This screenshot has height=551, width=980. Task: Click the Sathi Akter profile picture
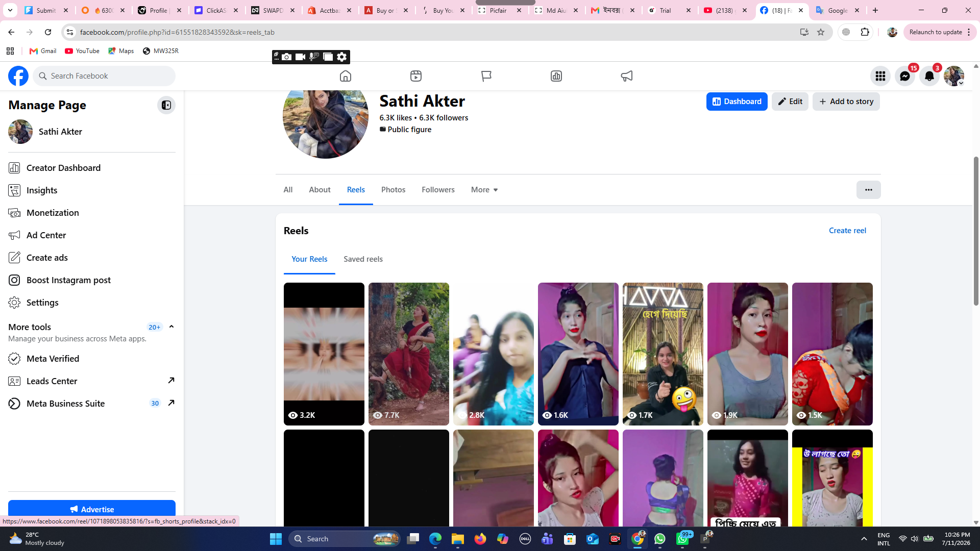[x=326, y=124]
